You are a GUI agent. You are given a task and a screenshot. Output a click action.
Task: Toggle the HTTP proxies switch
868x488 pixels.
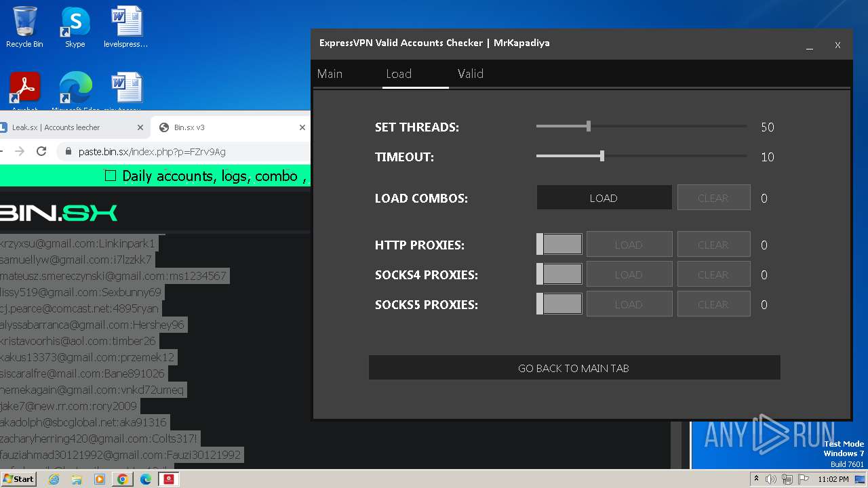point(559,245)
